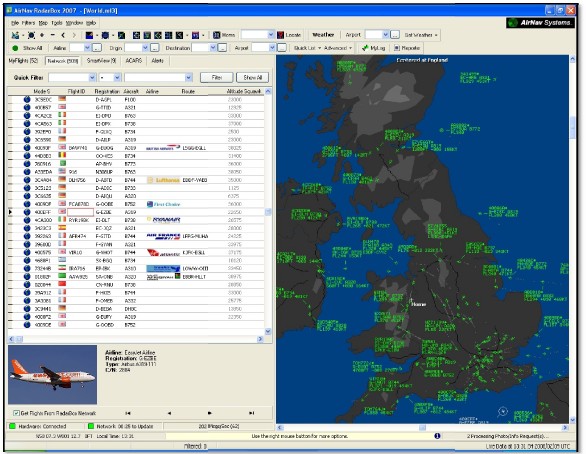Image resolution: width=586 pixels, height=454 pixels.
Task: Select flight row with registration G-EZBE
Action: tap(136, 212)
